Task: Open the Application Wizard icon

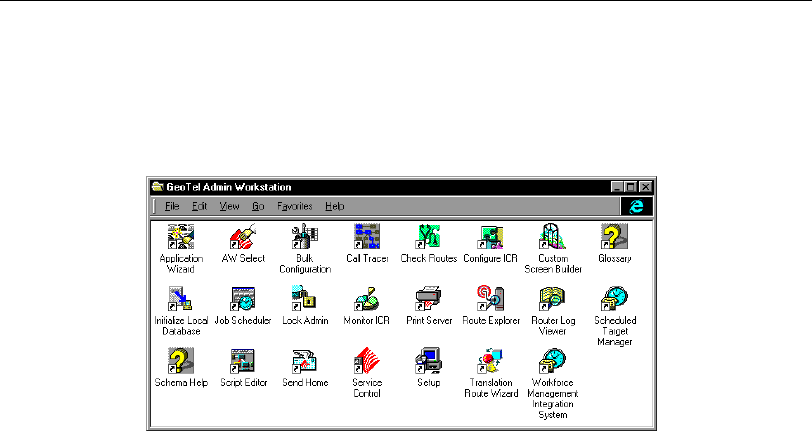Action: click(181, 237)
